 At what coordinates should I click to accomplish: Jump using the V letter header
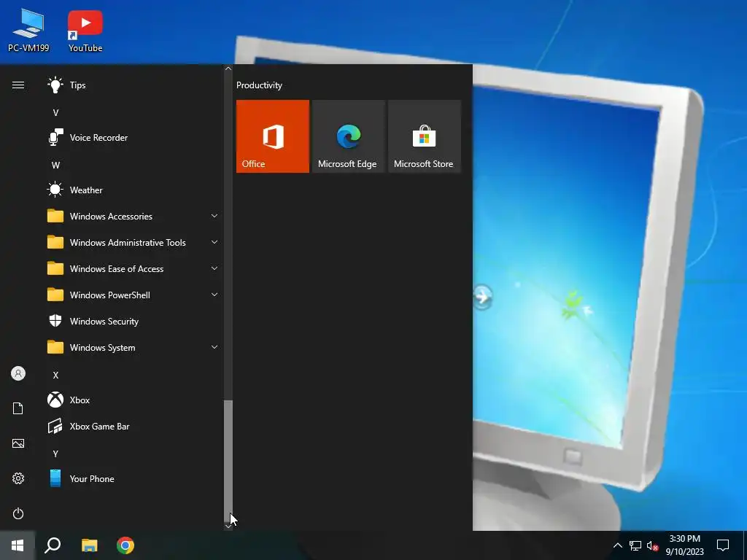point(55,113)
